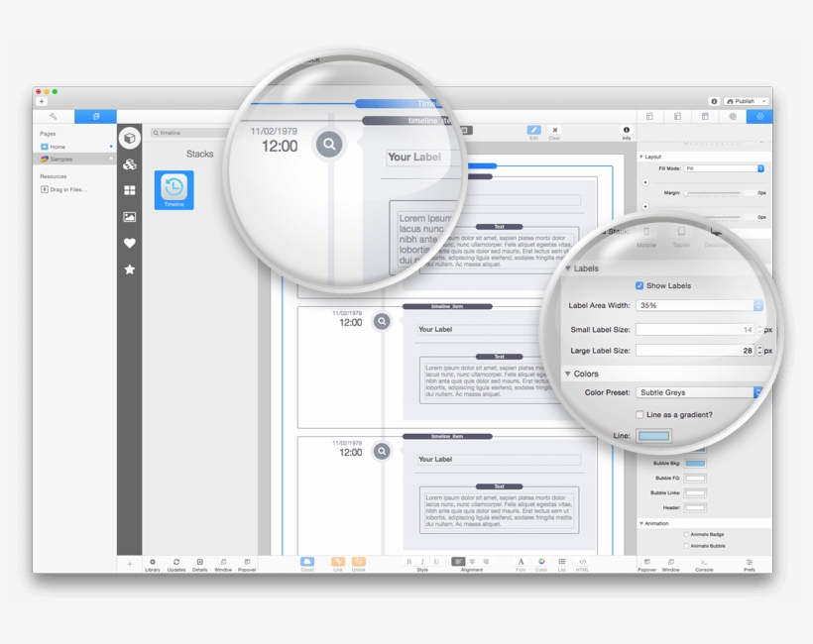Screen dimensions: 813x644
Task: Click the Cloud sync icon in the toolbar
Action: point(307,562)
